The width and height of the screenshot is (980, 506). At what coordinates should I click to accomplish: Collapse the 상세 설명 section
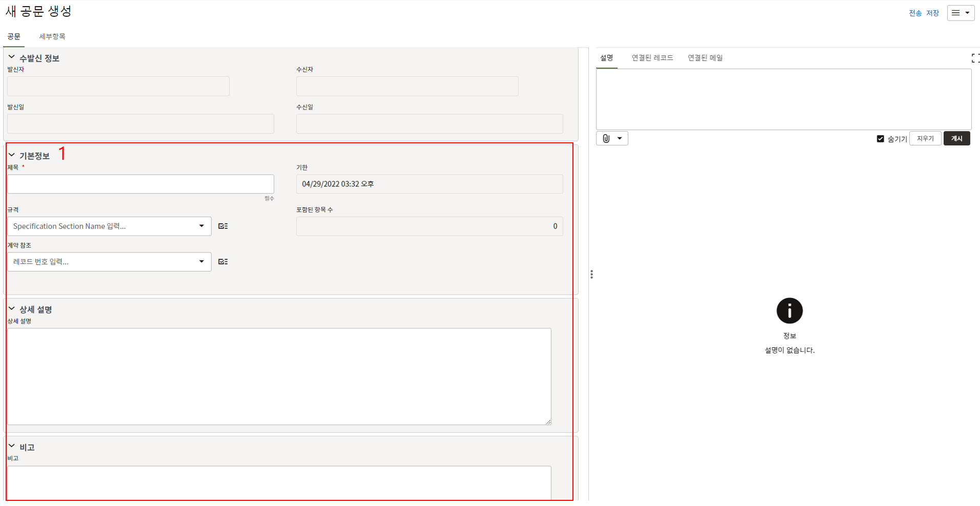pyautogui.click(x=11, y=309)
